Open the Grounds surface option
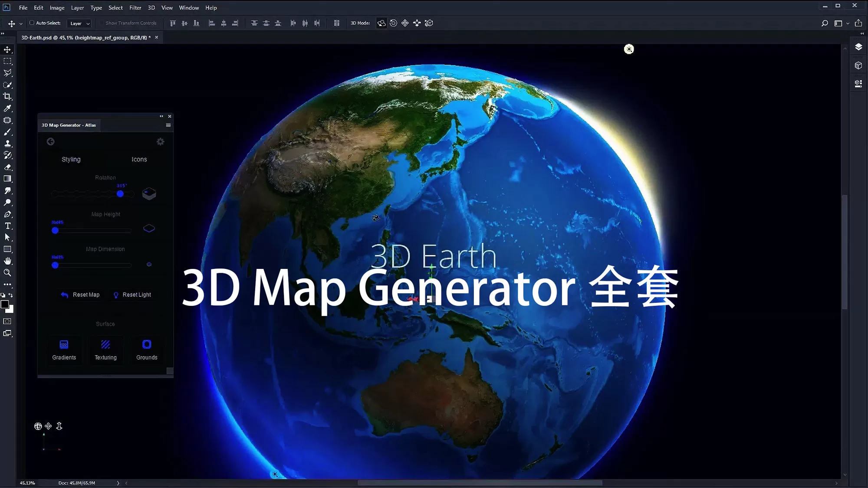This screenshot has width=868, height=488. pyautogui.click(x=147, y=350)
